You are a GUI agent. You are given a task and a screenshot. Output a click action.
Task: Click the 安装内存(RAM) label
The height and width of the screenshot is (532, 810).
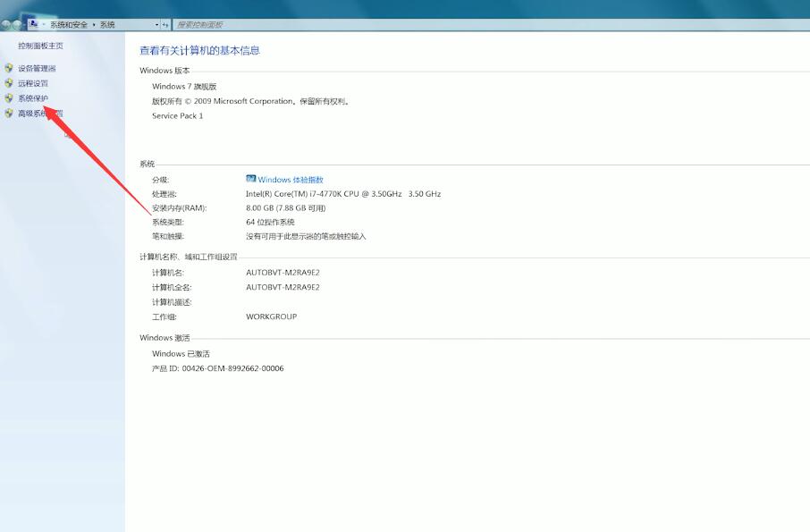179,208
